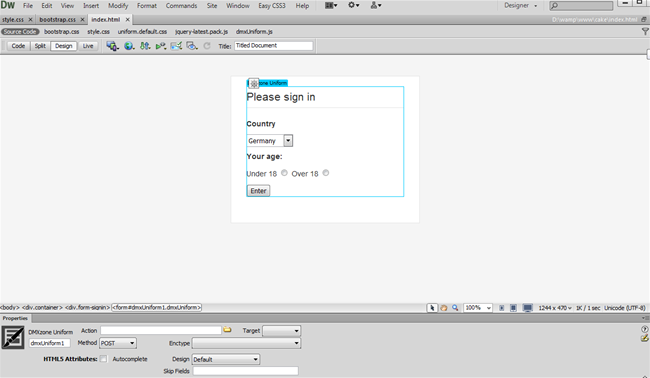
Task: Select the Over 18 radio button
Action: click(326, 173)
